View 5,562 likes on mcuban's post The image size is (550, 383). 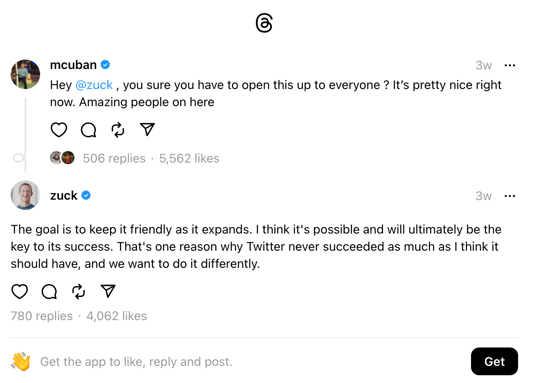189,159
